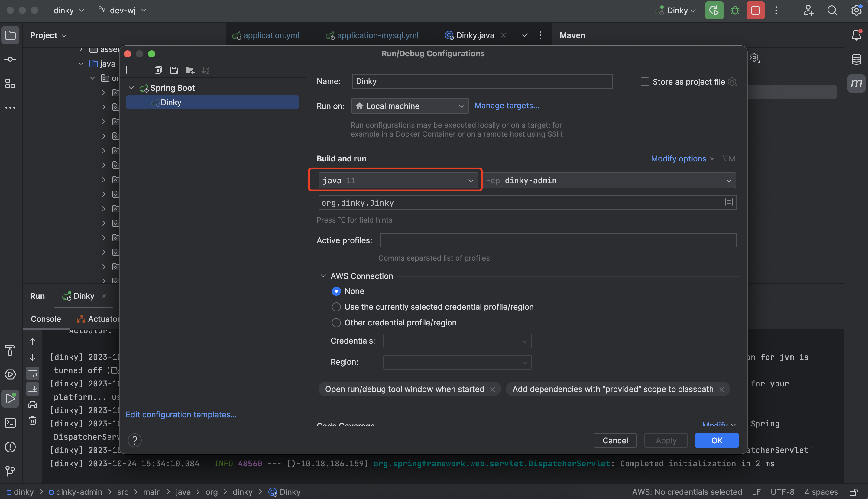868x499 pixels.
Task: Click the Create New Folder icon
Action: point(190,70)
